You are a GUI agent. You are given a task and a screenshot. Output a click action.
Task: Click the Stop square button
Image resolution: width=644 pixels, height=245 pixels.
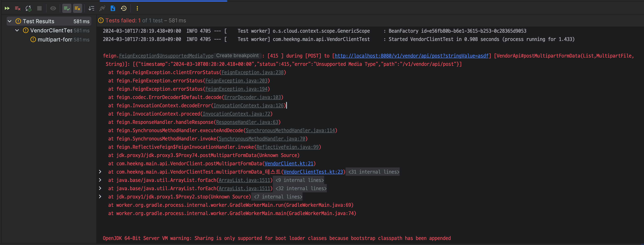click(39, 8)
